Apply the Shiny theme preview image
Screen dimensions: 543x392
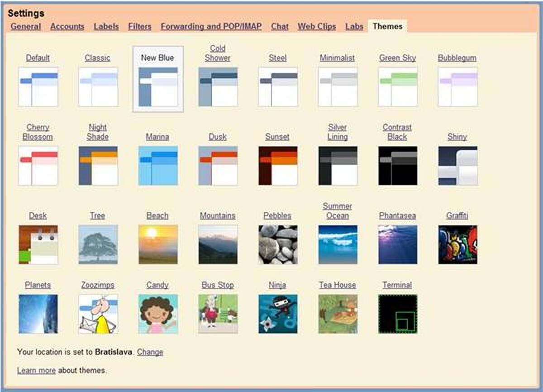coord(457,166)
